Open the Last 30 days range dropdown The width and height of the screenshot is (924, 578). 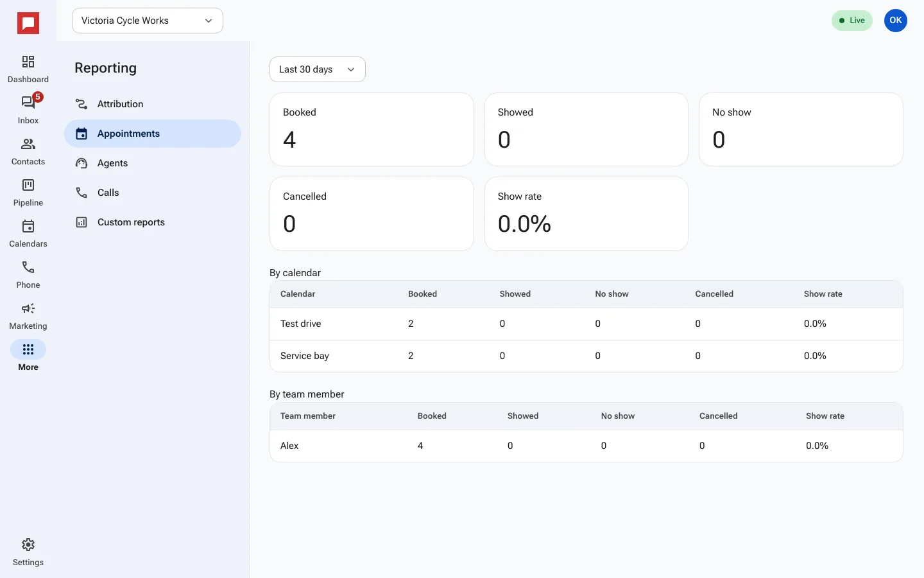click(x=318, y=69)
